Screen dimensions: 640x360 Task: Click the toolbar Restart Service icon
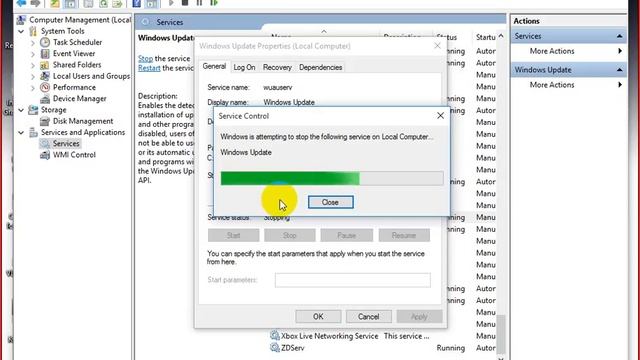(x=213, y=3)
